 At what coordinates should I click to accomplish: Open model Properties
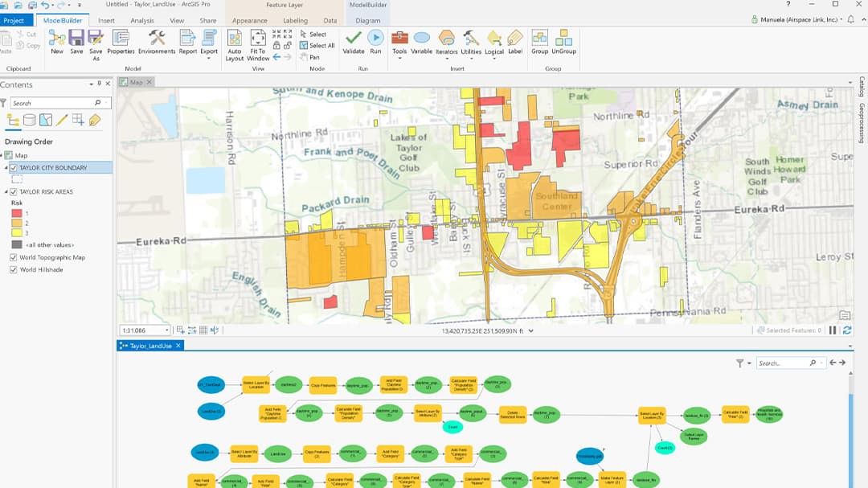click(x=121, y=42)
